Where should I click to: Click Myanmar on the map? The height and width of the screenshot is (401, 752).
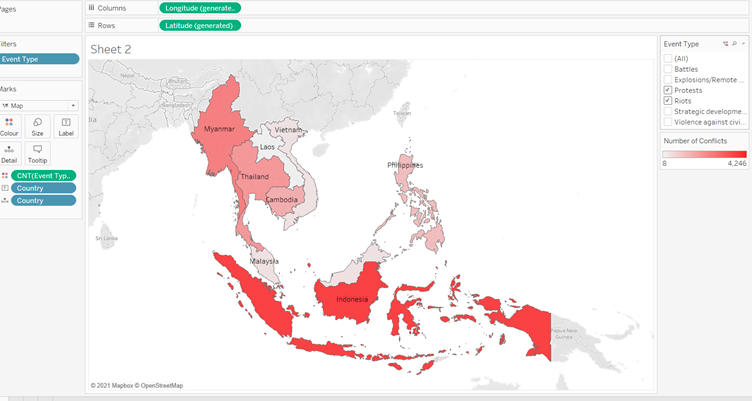point(219,129)
